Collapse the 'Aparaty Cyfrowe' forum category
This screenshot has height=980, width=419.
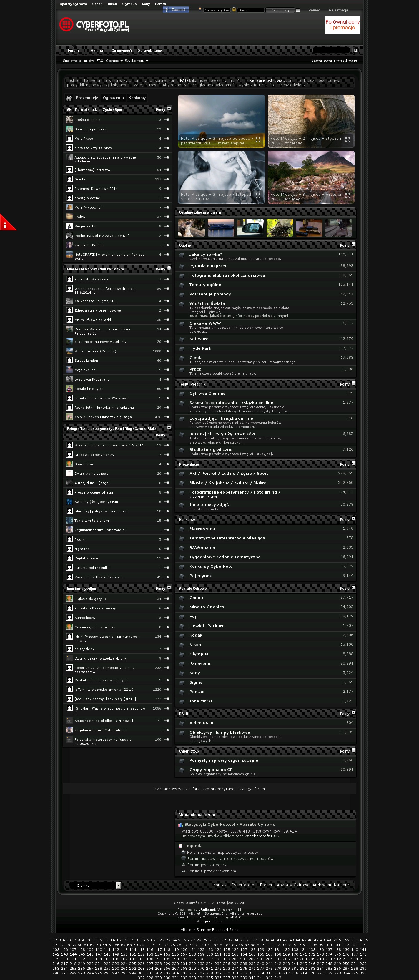pyautogui.click(x=353, y=587)
